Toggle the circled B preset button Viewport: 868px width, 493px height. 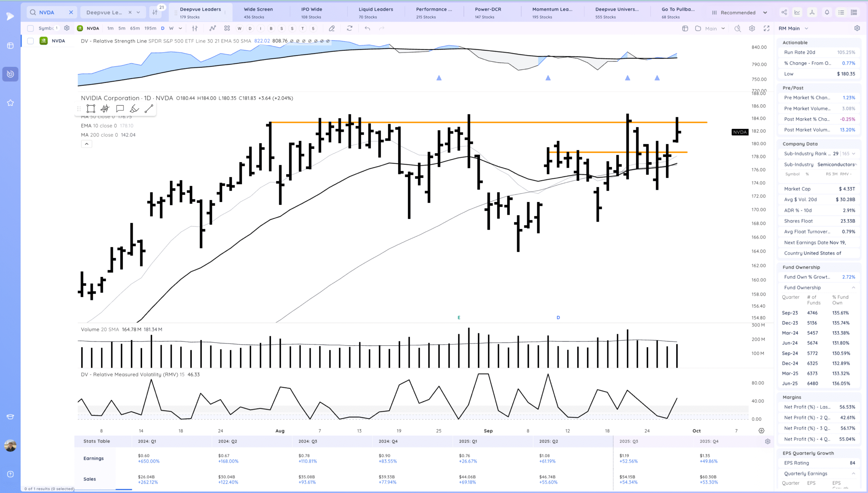tap(271, 28)
